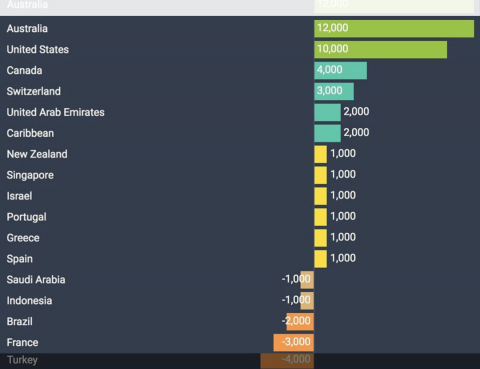
Task: Select the Greece yellow bar
Action: pyautogui.click(x=320, y=238)
